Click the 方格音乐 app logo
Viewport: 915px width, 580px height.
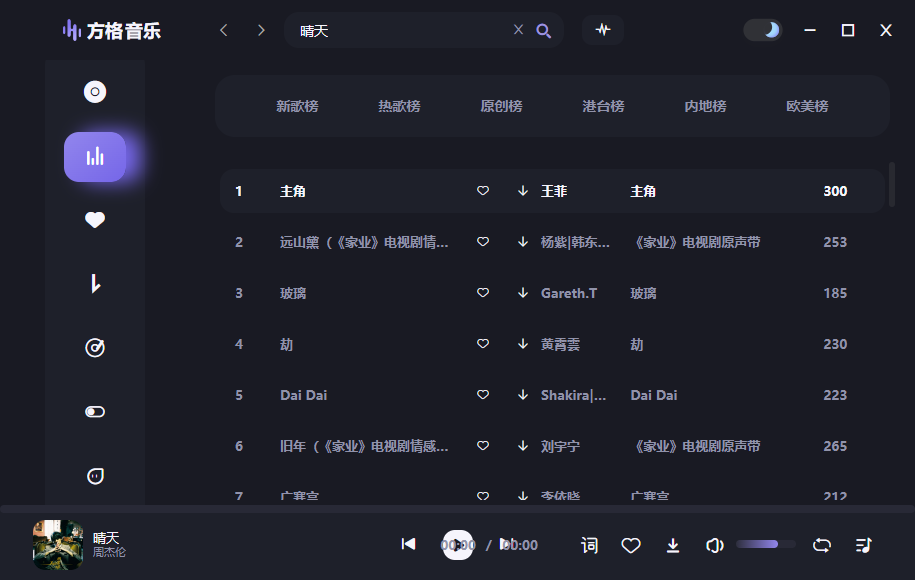pyautogui.click(x=111, y=30)
